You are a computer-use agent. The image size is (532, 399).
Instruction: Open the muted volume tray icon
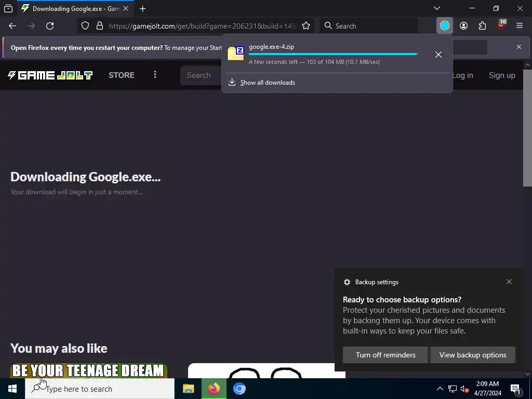[464, 389]
